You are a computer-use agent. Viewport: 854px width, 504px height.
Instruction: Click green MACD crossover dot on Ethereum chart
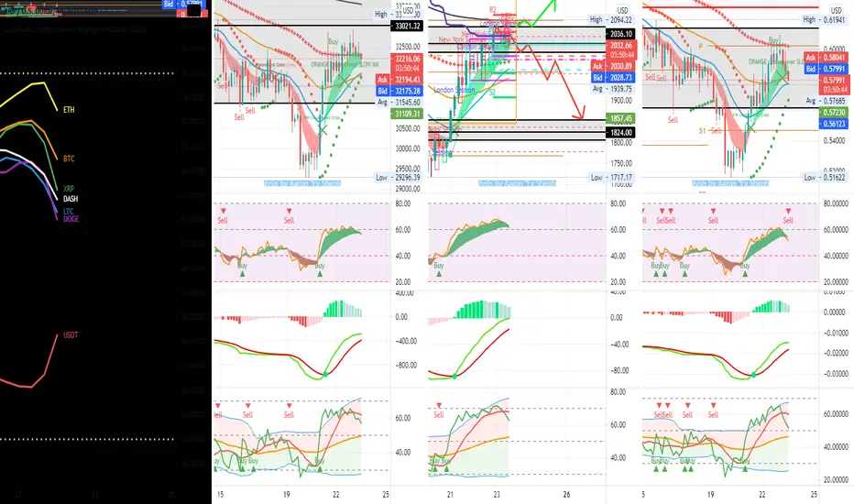[x=454, y=376]
